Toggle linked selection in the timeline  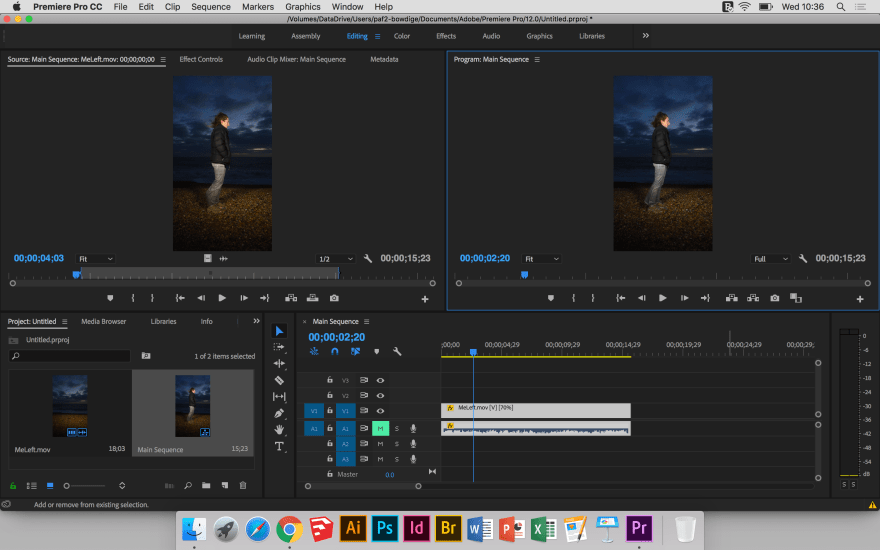pos(355,351)
